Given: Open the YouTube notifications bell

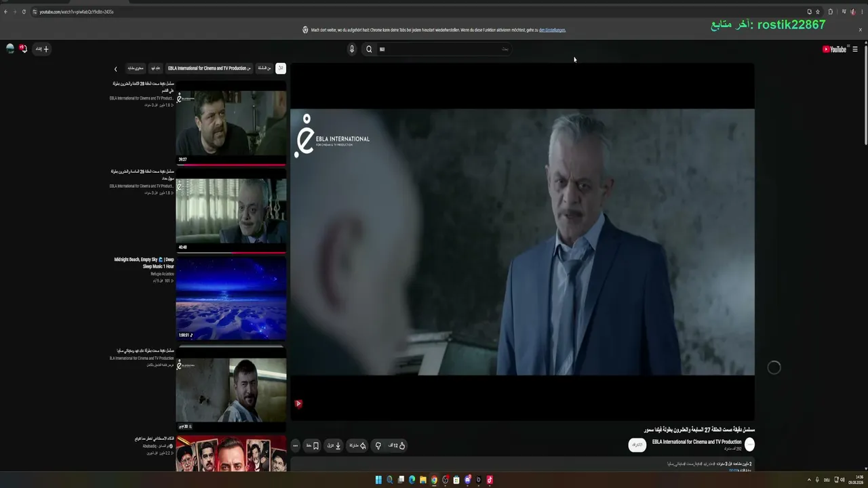Looking at the screenshot, I should coord(23,49).
